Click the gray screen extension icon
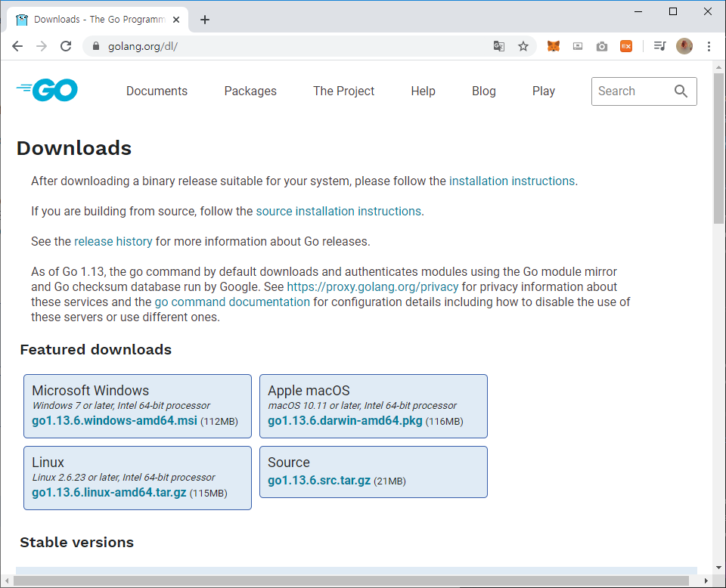This screenshot has height=588, width=726. pos(577,46)
